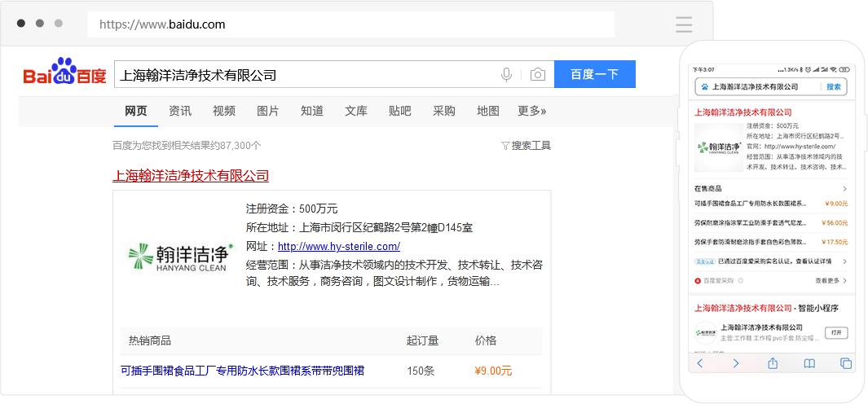This screenshot has height=404, width=868.
Task: Tap the 打开 button for mini program
Action: (836, 332)
